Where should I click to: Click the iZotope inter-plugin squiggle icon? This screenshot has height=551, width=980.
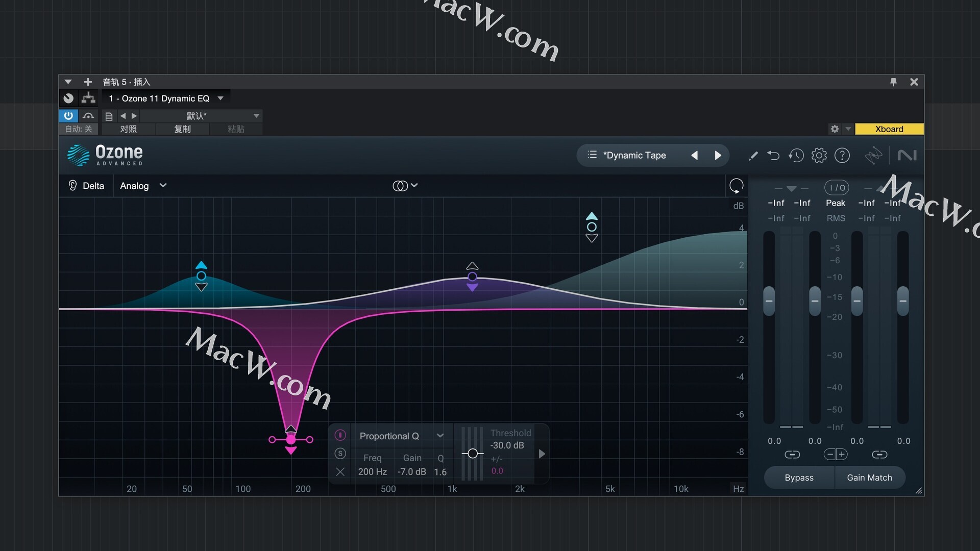[x=873, y=155]
